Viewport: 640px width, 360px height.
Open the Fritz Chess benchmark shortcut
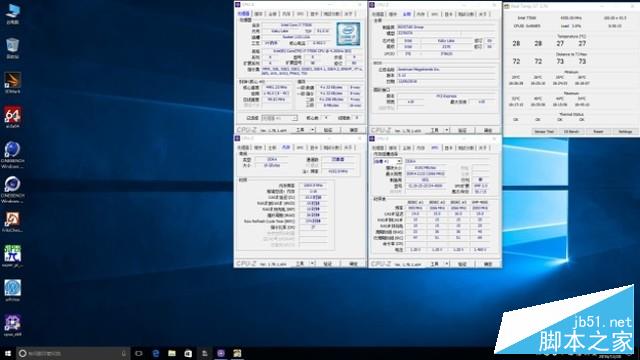(13, 222)
